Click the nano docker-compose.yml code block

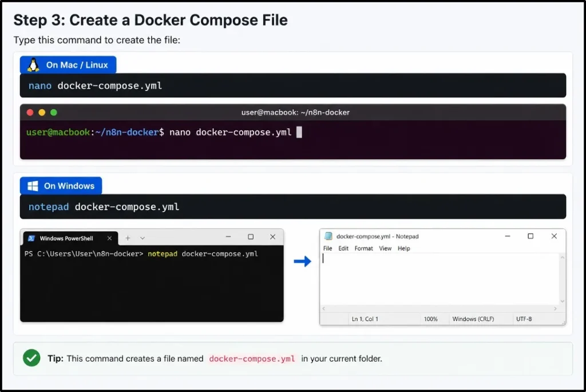pyautogui.click(x=293, y=86)
